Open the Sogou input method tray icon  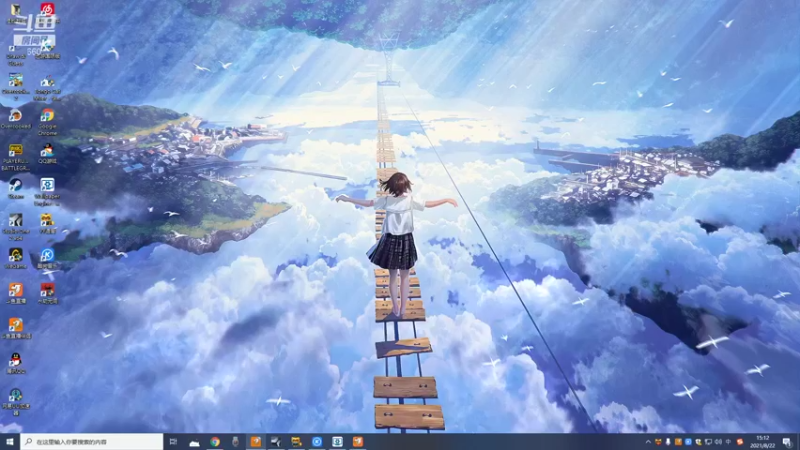[739, 442]
